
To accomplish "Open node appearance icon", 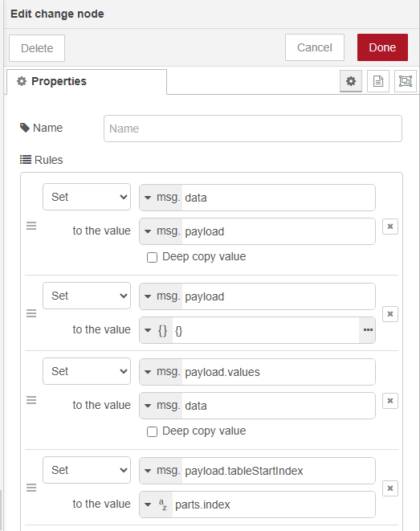I will [x=405, y=81].
